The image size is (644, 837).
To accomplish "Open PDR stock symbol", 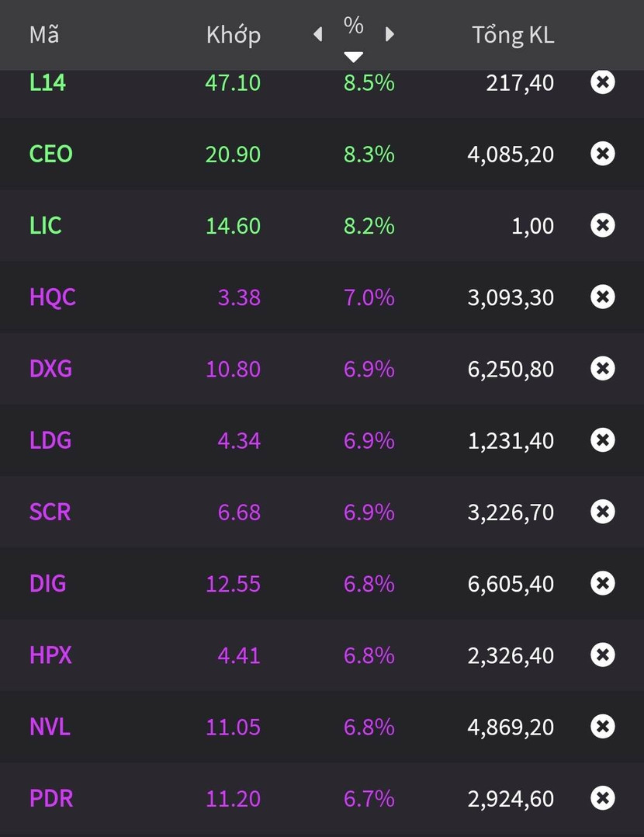I will click(51, 798).
